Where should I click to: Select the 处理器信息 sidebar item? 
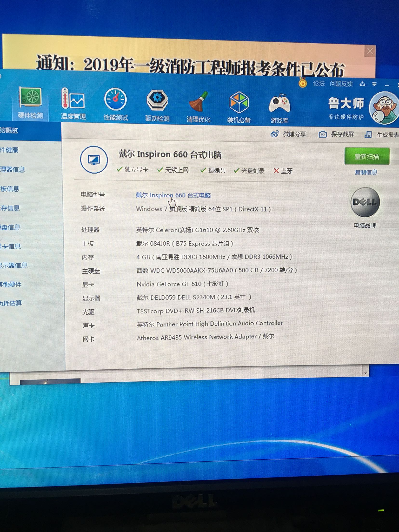point(12,169)
